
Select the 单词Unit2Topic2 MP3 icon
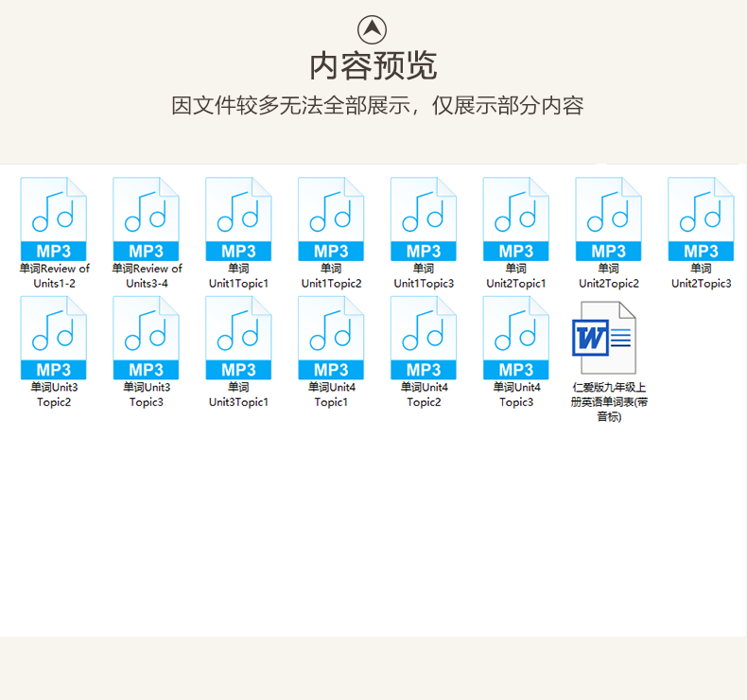coord(608,219)
